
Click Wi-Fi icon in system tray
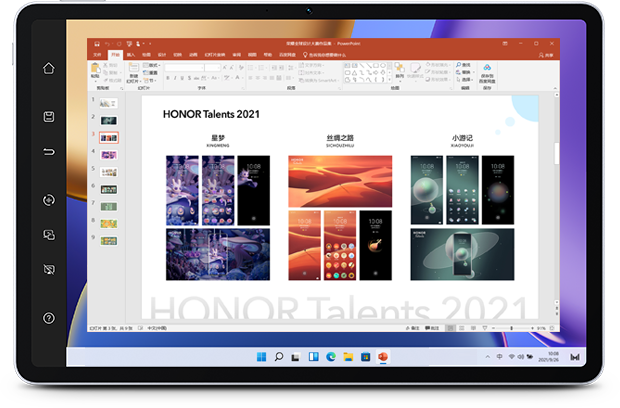(x=511, y=357)
